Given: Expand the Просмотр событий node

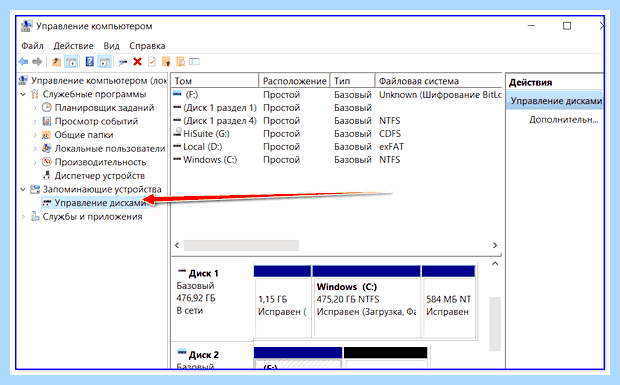Looking at the screenshot, I should [x=35, y=121].
